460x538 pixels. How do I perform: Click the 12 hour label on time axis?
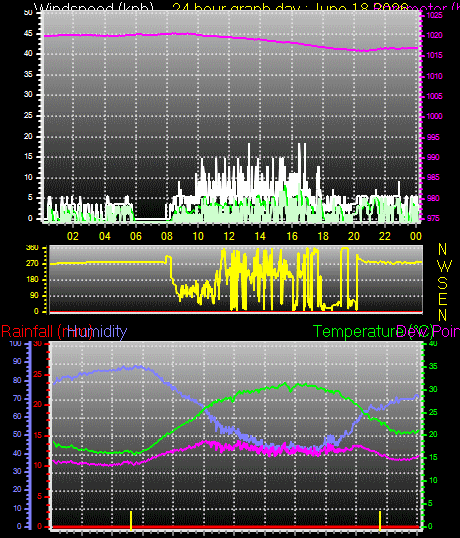point(229,236)
